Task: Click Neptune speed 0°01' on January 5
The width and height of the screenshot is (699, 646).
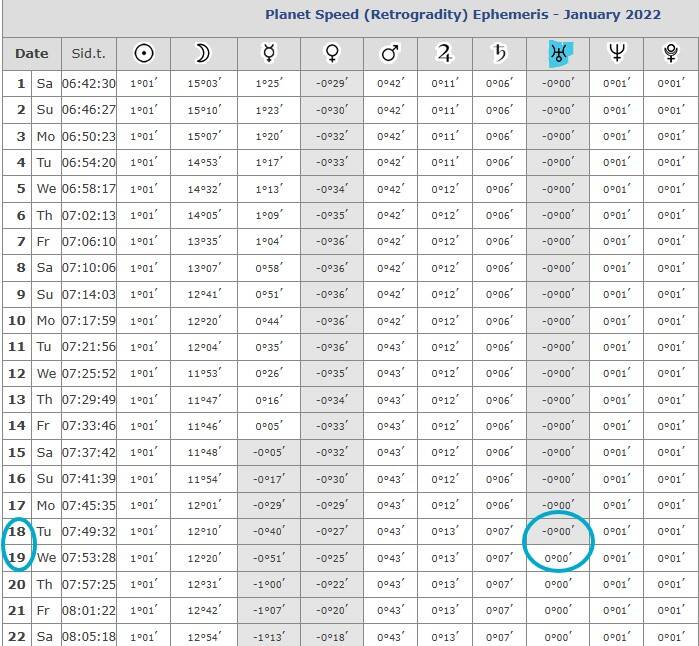Action: tap(617, 189)
